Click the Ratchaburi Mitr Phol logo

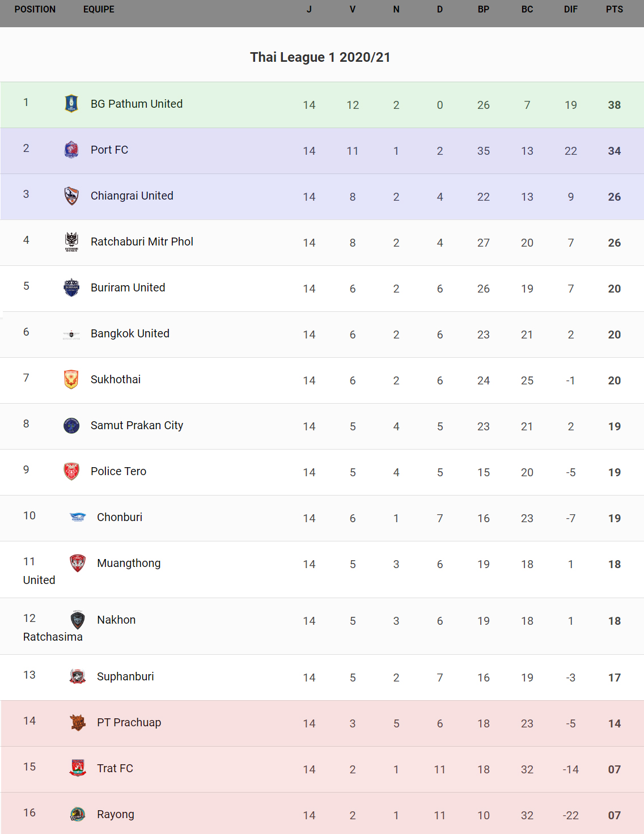[71, 242]
